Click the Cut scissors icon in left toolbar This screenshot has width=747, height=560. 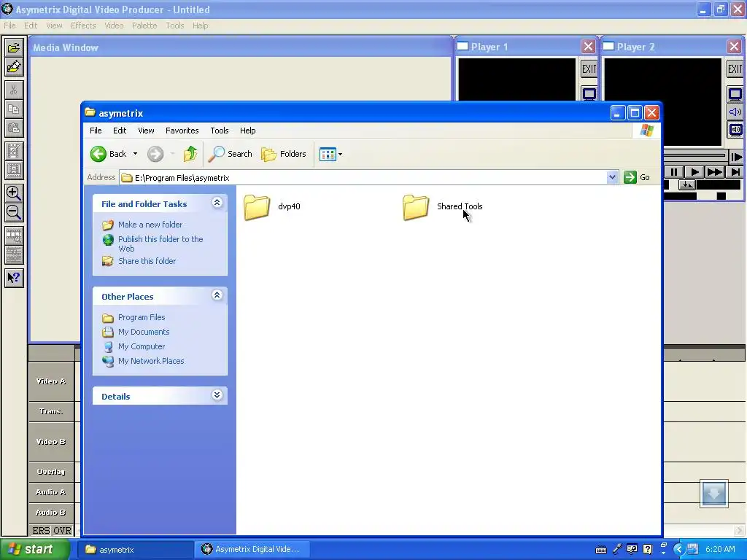(14, 90)
